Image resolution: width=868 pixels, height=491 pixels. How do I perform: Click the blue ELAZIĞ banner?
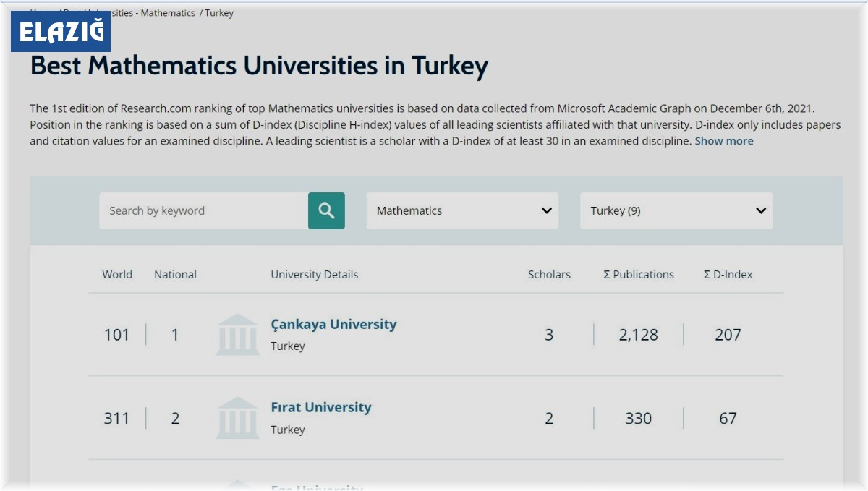pos(61,32)
